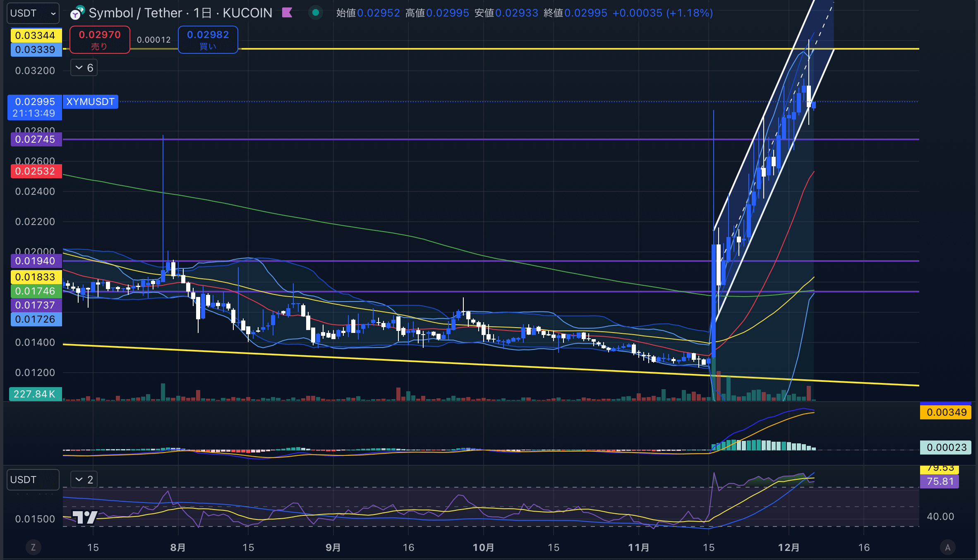Viewport: 978px width, 560px height.
Task: Click the 始値 0.02952 open value
Action: (x=368, y=13)
